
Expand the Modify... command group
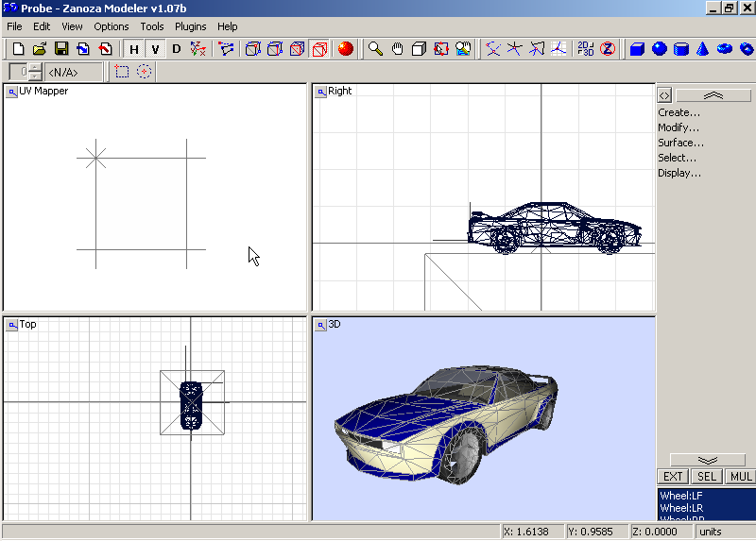click(679, 127)
